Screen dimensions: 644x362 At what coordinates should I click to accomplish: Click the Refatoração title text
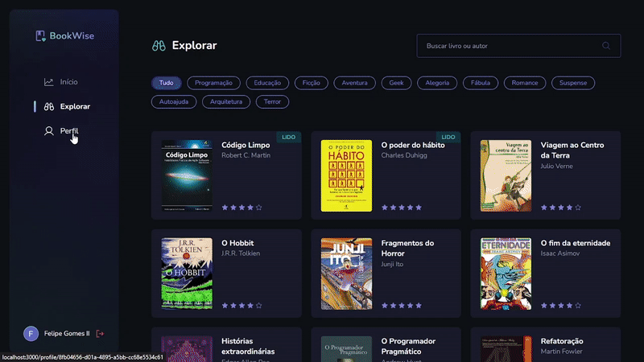coord(562,341)
